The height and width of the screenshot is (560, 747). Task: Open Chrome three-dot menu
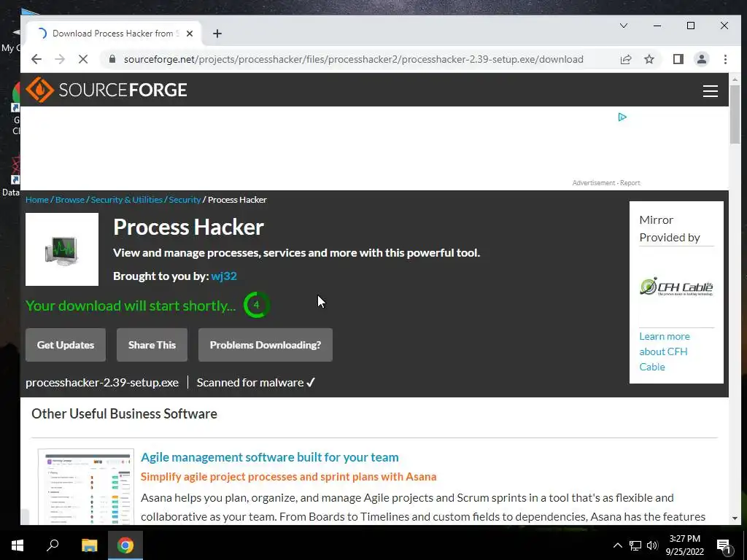coord(725,59)
